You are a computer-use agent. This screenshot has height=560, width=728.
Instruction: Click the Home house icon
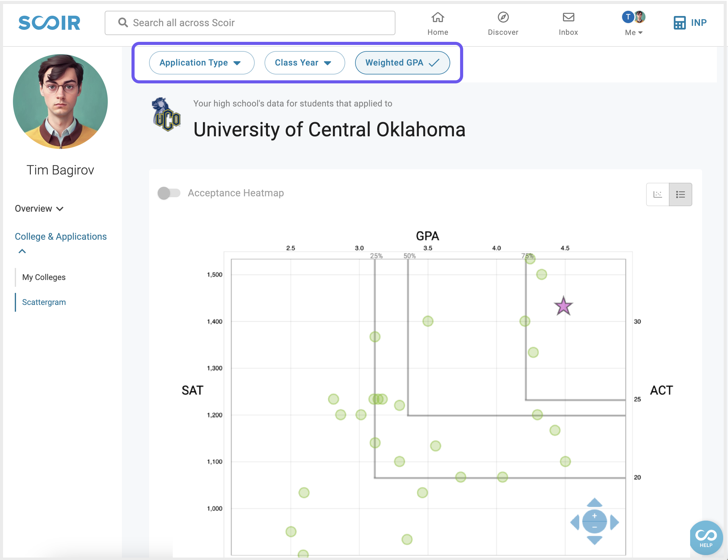[438, 17]
